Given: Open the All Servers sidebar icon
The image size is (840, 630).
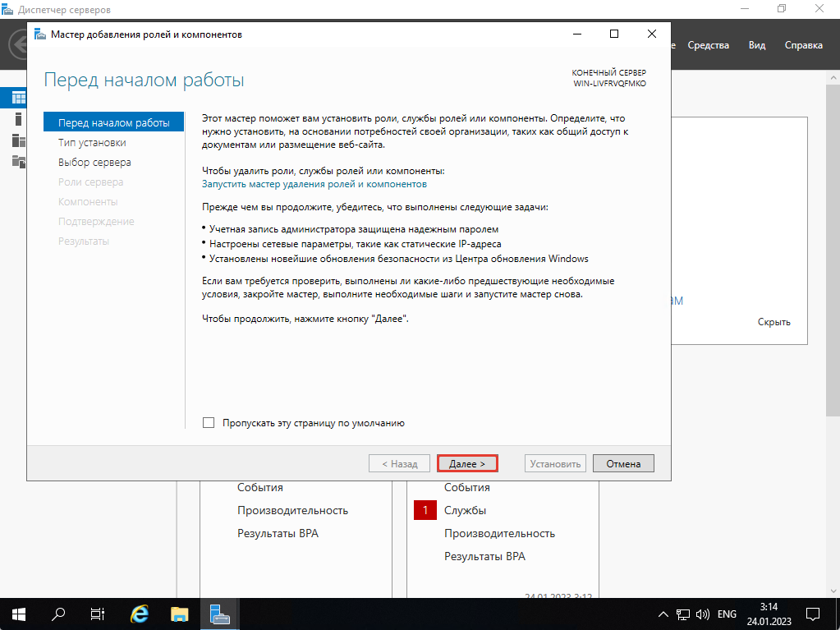Looking at the screenshot, I should 18,140.
